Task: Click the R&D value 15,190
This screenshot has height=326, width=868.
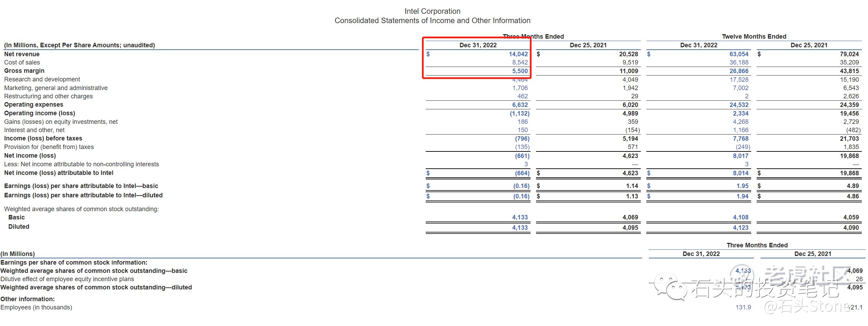Action: [849, 80]
